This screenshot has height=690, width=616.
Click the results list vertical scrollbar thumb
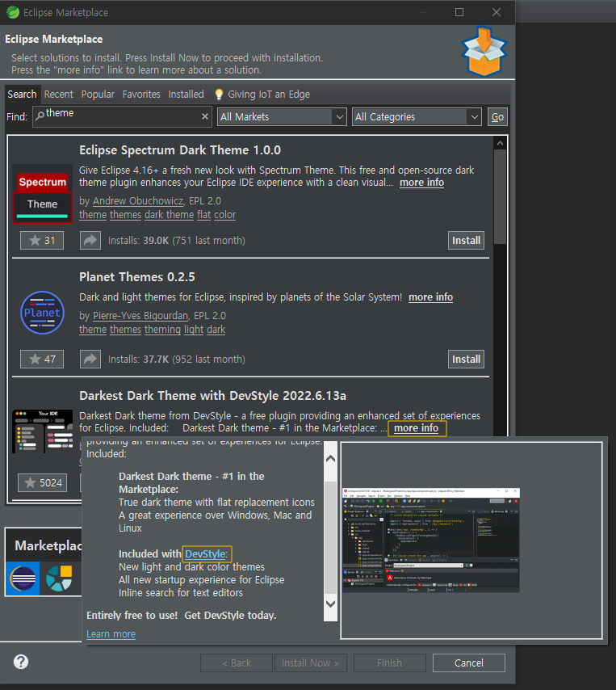[500, 196]
